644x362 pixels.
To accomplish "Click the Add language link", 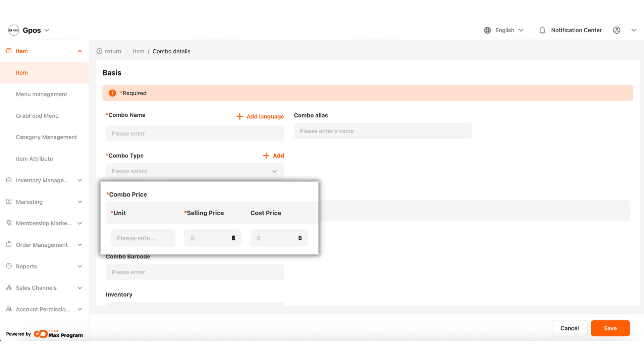I will pyautogui.click(x=260, y=116).
